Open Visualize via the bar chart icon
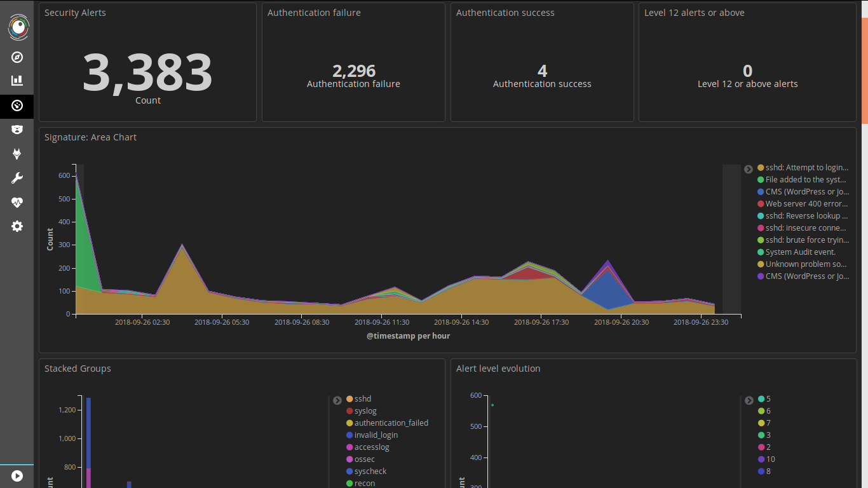Screen dimensions: 868x488 coord(17,81)
